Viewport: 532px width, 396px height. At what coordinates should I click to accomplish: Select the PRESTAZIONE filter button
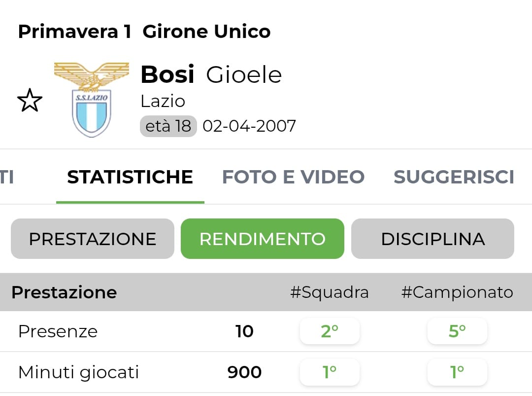pyautogui.click(x=93, y=239)
